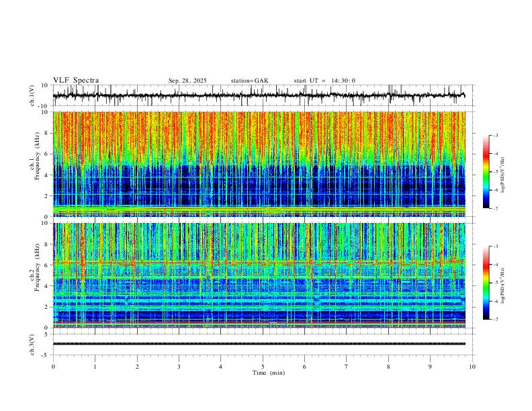Click the ch.1(V) waveform axis label
Image resolution: width=532 pixels, height=411 pixels.
click(32, 95)
